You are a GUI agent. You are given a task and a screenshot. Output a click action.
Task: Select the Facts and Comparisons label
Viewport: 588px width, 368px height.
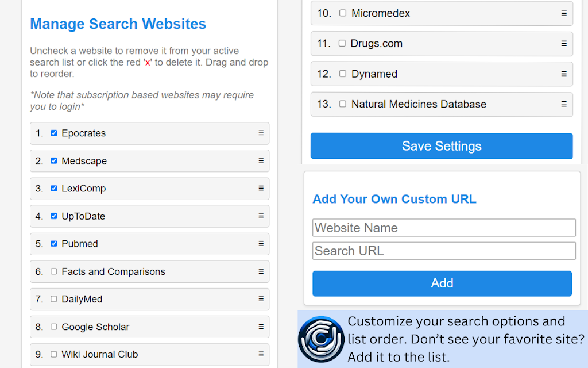(x=113, y=271)
